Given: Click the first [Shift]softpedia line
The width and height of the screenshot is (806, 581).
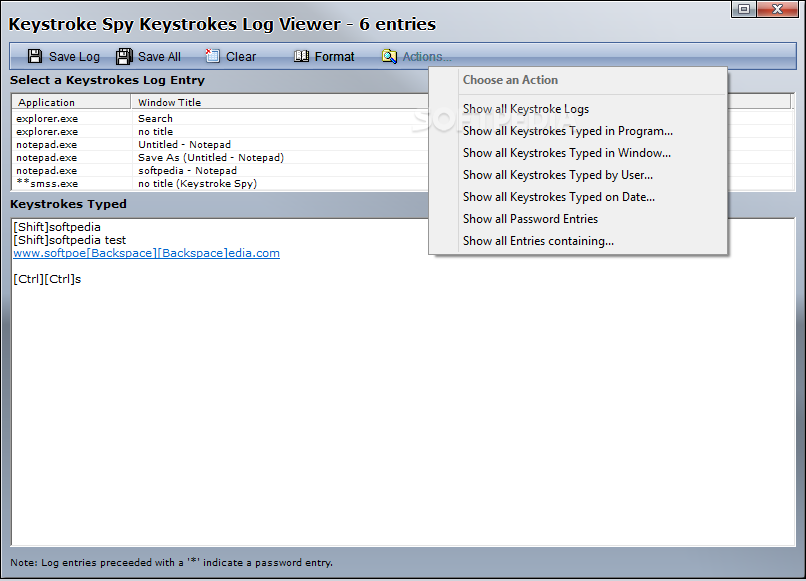Looking at the screenshot, I should point(57,227).
